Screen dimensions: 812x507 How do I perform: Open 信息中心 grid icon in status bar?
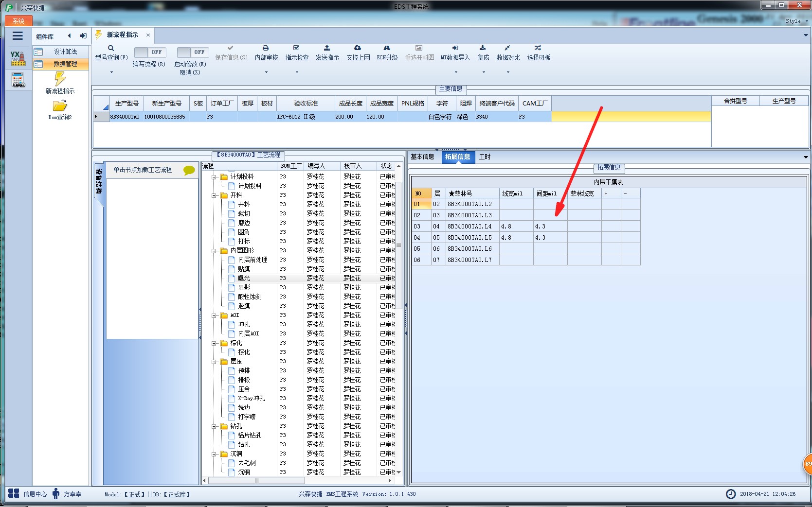click(14, 493)
